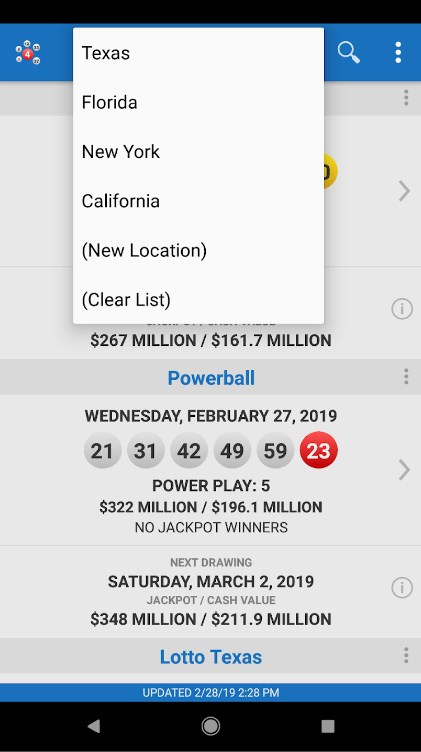This screenshot has width=421, height=752.
Task: Select Texas from location list
Action: (199, 53)
